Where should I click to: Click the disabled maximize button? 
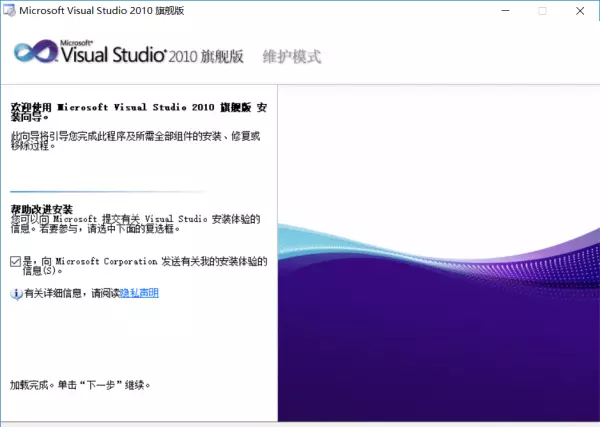[x=542, y=11]
